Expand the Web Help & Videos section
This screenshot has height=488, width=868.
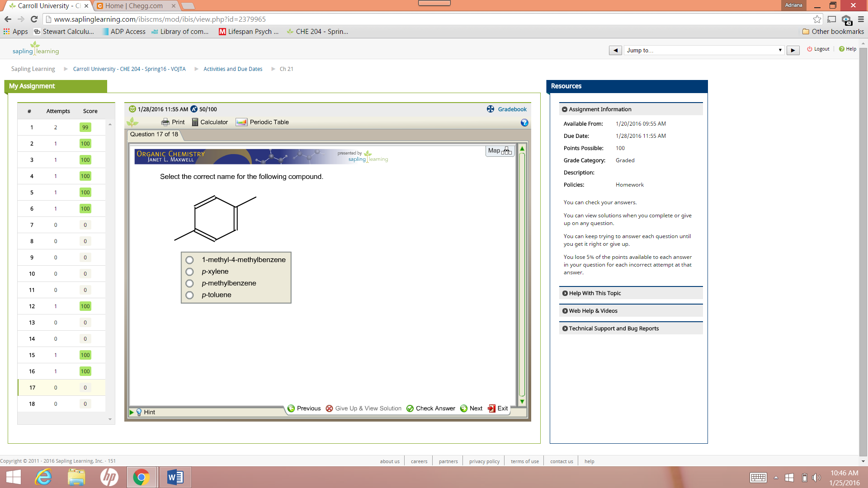pyautogui.click(x=593, y=310)
